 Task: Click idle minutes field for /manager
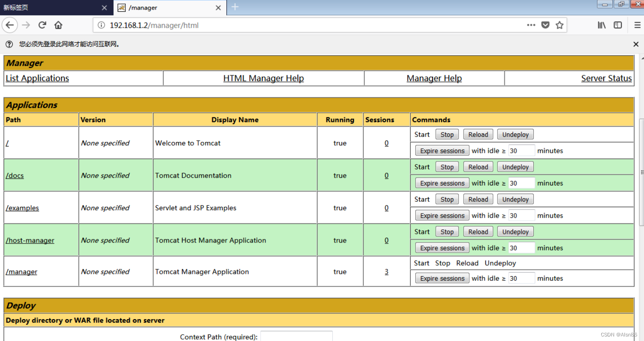pos(521,278)
